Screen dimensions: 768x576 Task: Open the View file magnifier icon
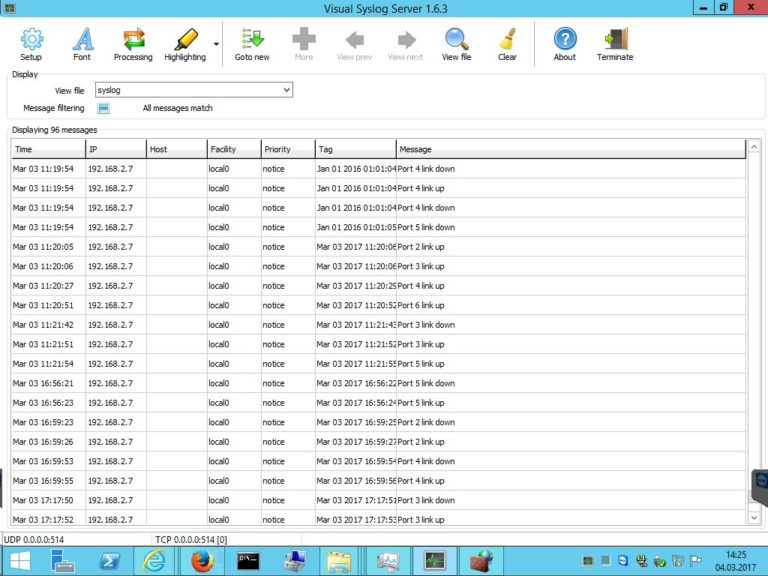coord(456,40)
